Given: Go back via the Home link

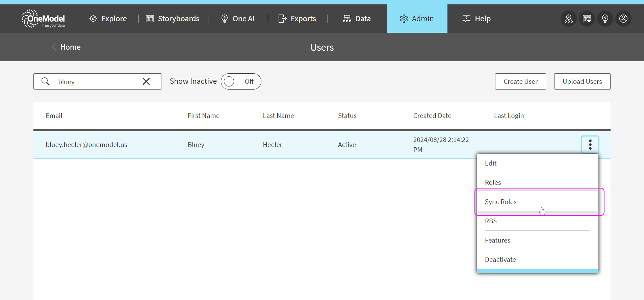Looking at the screenshot, I should click(x=70, y=47).
